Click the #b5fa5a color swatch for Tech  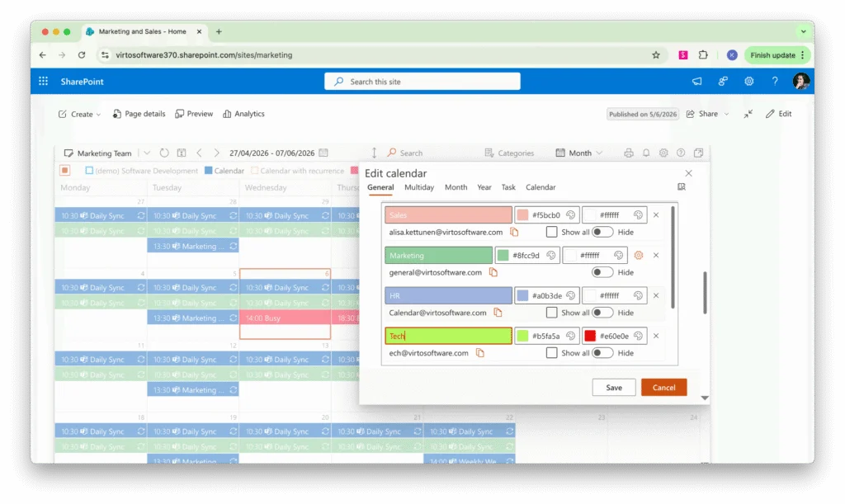pos(522,336)
